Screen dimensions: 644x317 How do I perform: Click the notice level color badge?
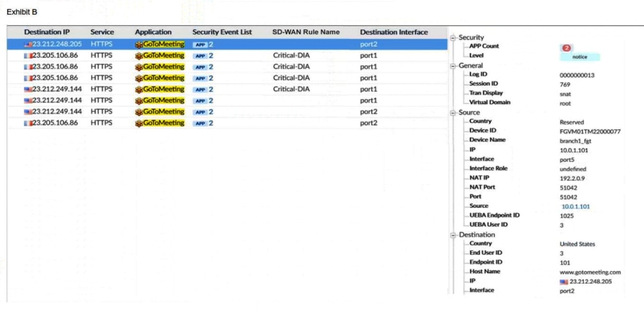click(x=579, y=57)
